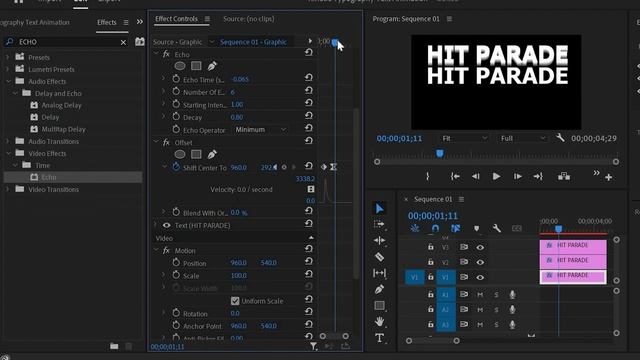Open Program monitor settings wrench
The image size is (640, 360).
560,138
